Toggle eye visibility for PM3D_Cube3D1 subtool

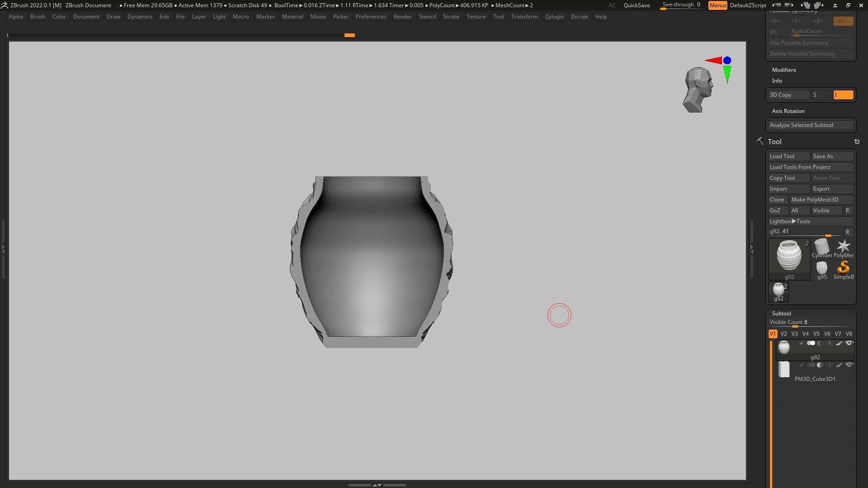849,365
